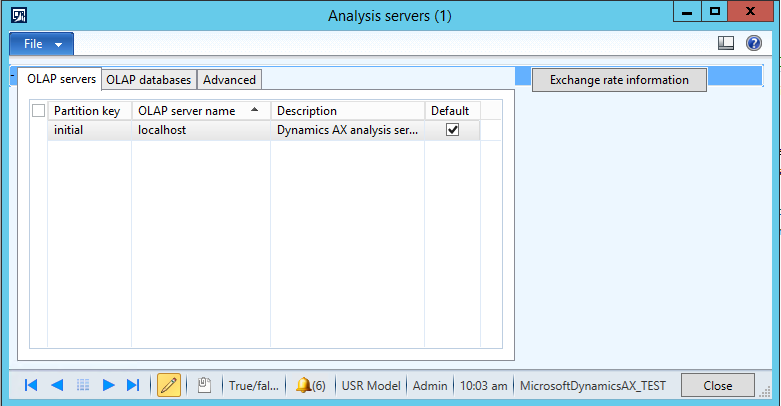781x406 pixels.
Task: Sort by the Description column header
Action: [348, 111]
